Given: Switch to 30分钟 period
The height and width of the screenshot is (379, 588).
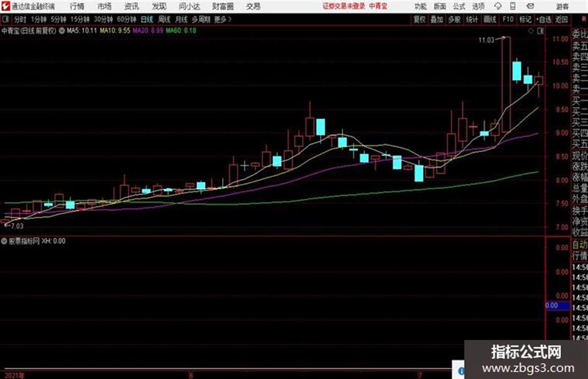Looking at the screenshot, I should click(x=103, y=19).
